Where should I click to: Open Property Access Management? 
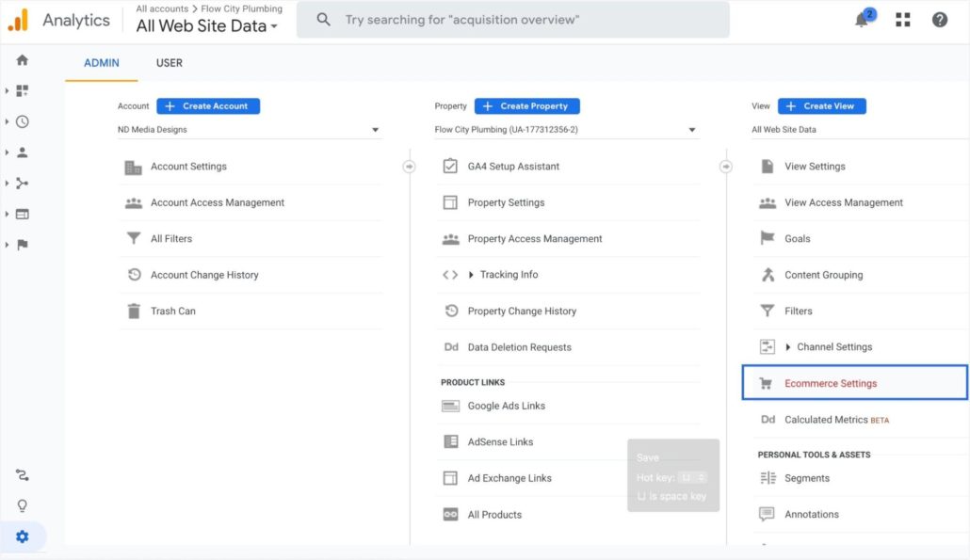click(x=535, y=238)
